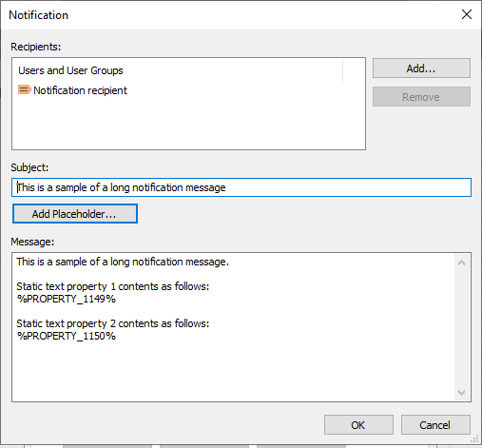Click the line 'Static text property 2 contents'
This screenshot has width=482, height=448.
[113, 323]
